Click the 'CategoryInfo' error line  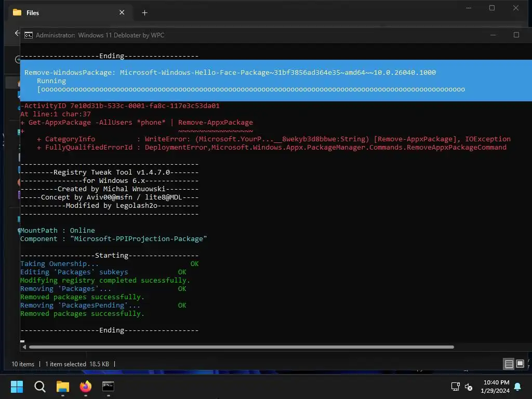click(x=274, y=139)
